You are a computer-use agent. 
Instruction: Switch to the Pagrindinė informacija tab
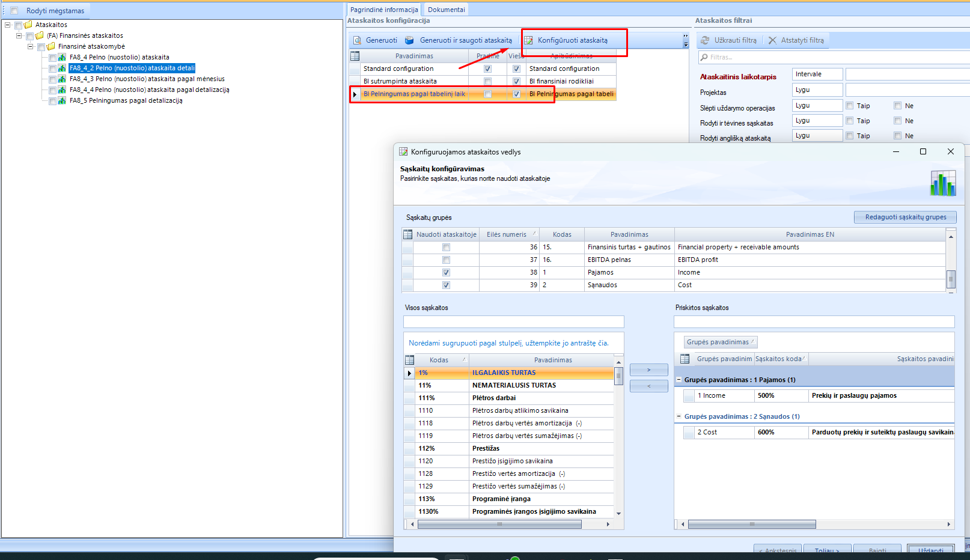[x=384, y=10]
